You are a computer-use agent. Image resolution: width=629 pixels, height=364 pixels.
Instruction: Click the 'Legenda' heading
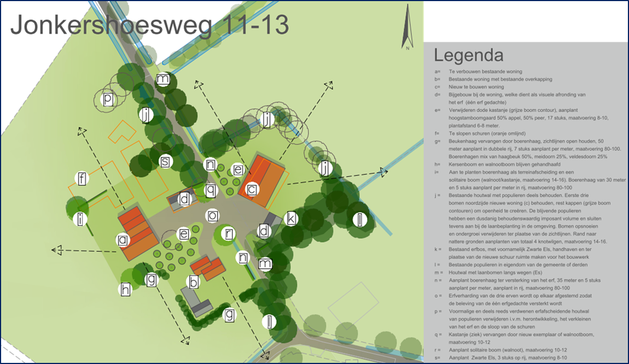point(469,55)
